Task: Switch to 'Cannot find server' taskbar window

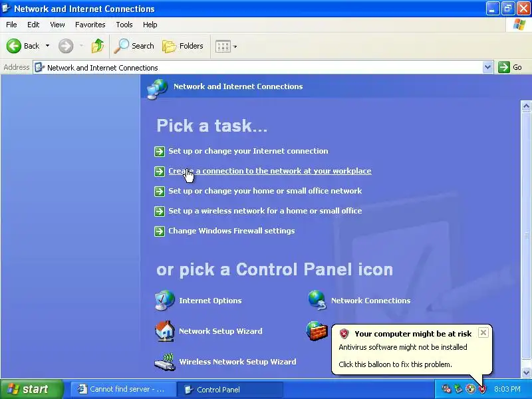Action: click(123, 389)
